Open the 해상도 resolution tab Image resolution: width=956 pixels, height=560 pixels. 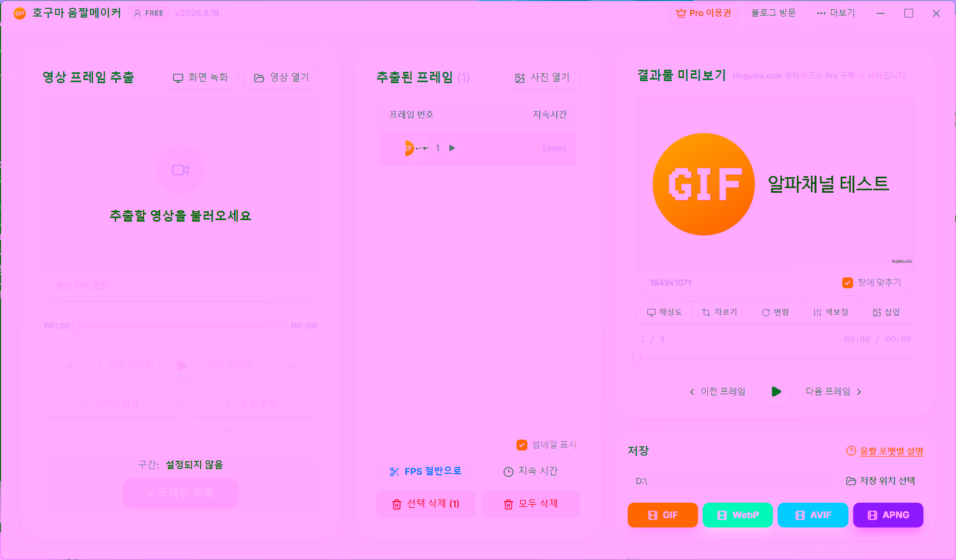click(x=664, y=313)
